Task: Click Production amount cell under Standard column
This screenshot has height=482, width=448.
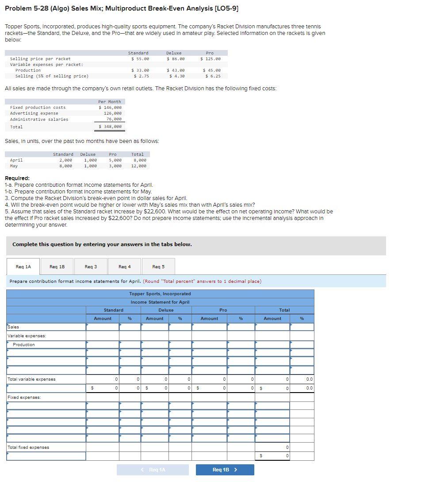Action: pos(103,344)
